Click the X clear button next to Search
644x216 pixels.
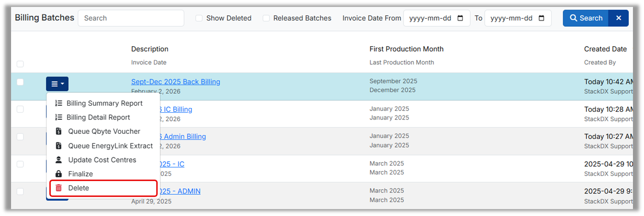[x=619, y=18]
